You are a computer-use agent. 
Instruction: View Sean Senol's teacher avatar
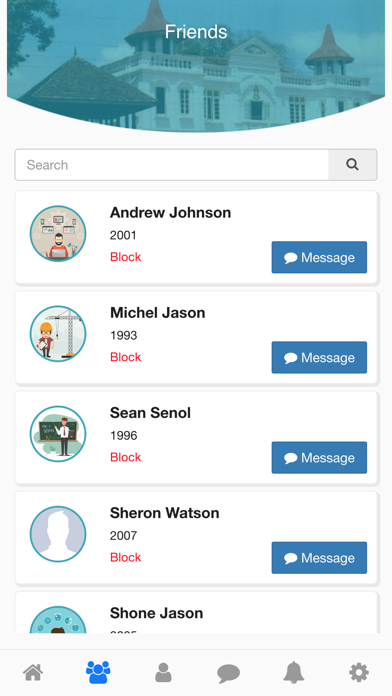click(58, 434)
